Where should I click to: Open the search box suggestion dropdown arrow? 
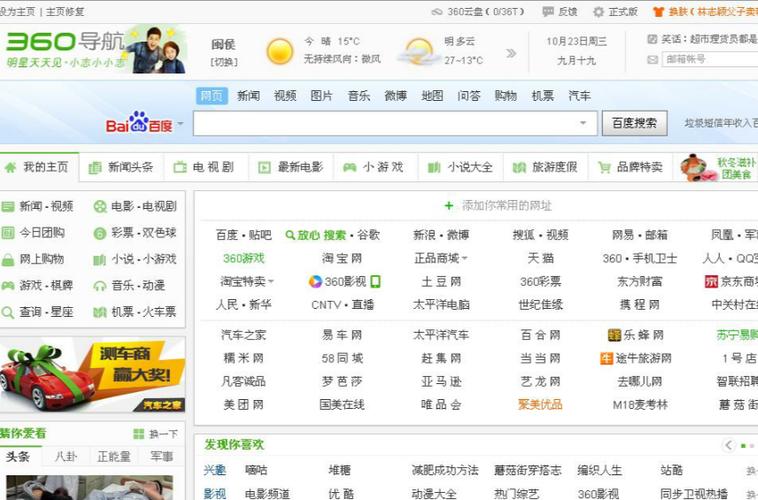pyautogui.click(x=583, y=123)
